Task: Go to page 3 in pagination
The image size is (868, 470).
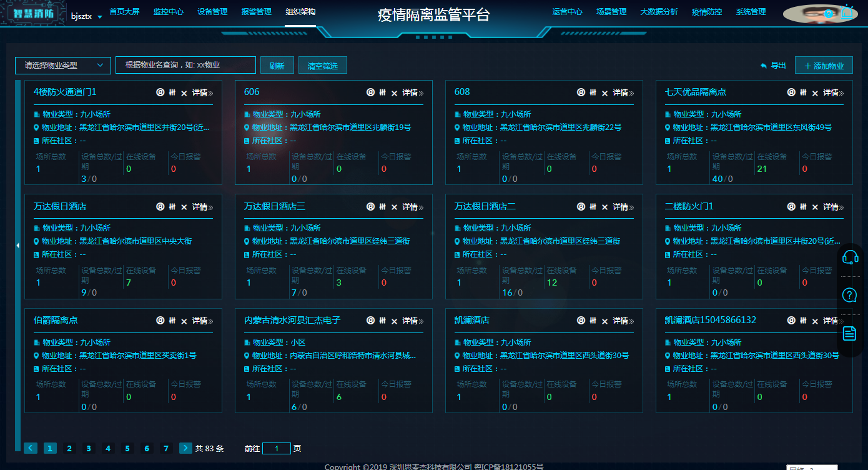Action: pyautogui.click(x=89, y=448)
